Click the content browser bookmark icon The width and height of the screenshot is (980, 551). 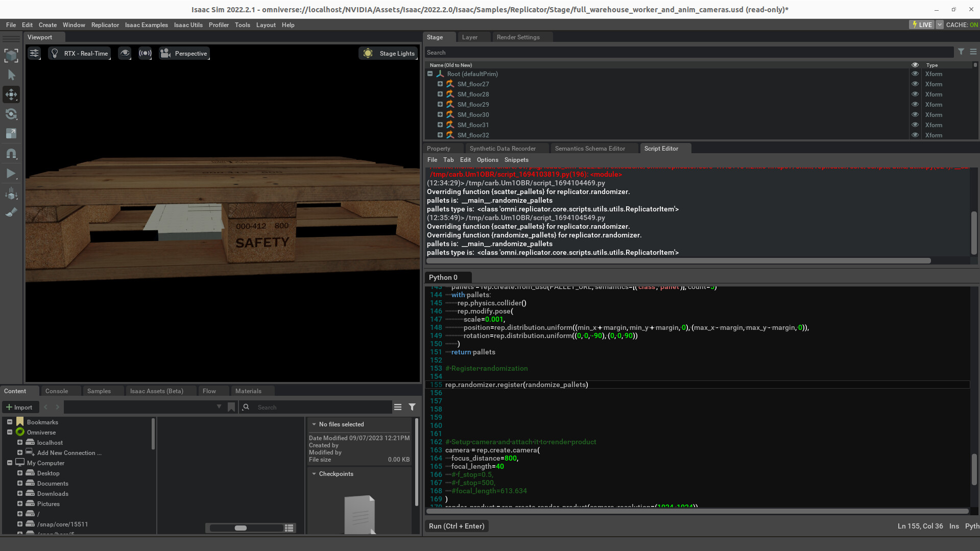(231, 407)
